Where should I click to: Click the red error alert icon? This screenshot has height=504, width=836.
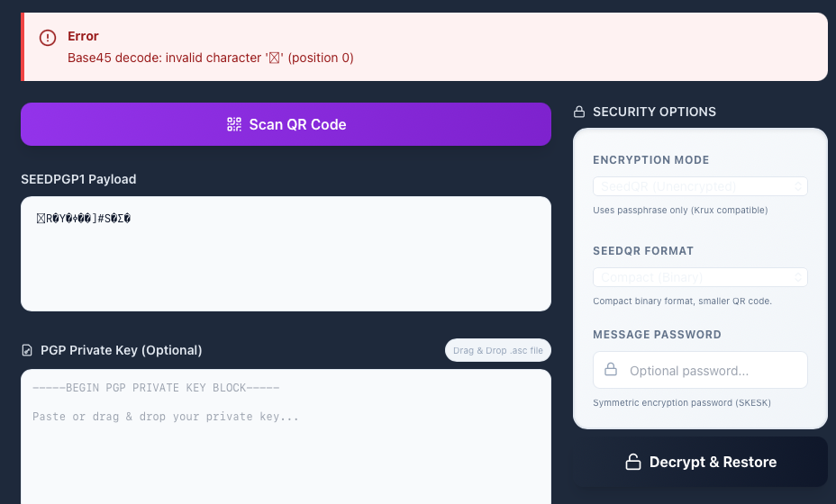click(x=48, y=38)
